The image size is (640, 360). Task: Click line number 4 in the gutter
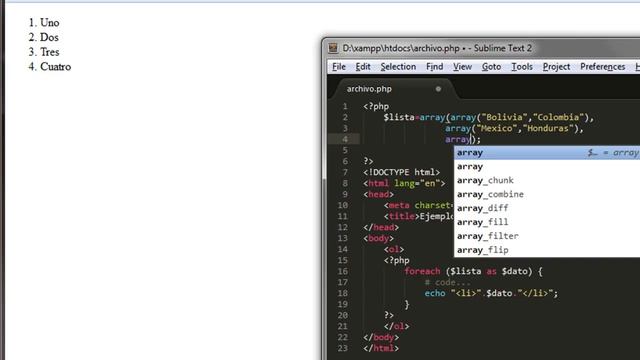tap(345, 139)
